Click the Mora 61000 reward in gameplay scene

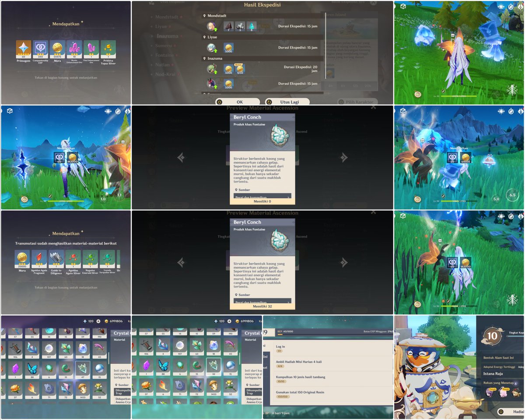[465, 158]
